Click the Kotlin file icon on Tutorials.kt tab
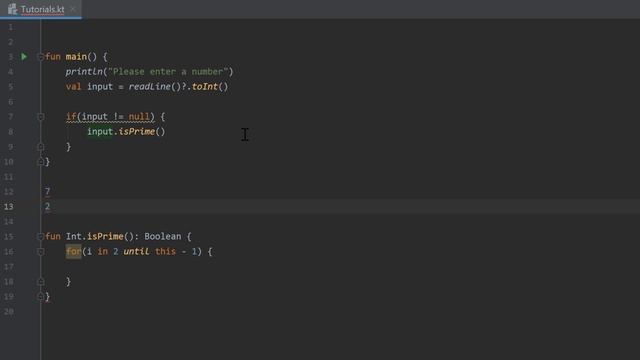 pyautogui.click(x=13, y=9)
